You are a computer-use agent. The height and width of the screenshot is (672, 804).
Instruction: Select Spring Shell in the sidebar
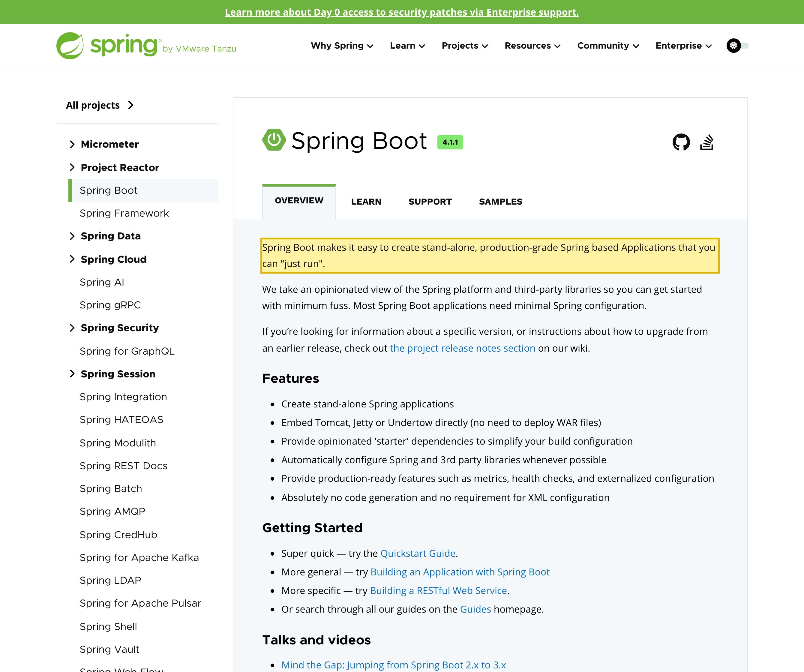click(108, 626)
